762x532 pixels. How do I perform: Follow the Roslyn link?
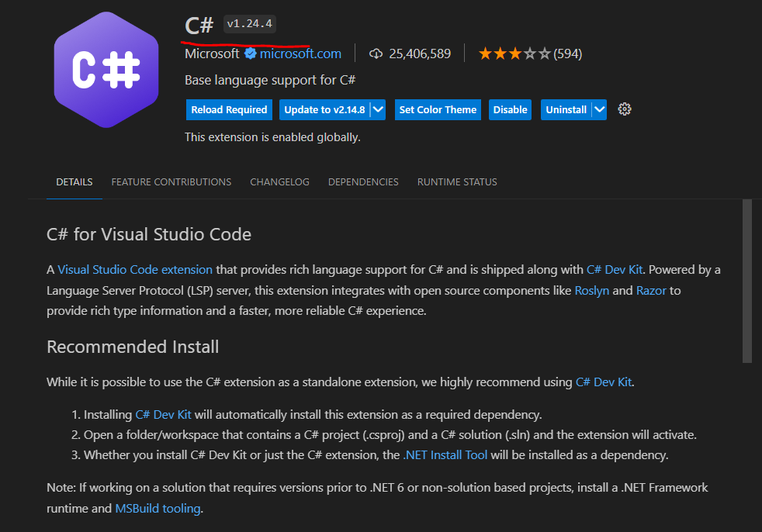(x=592, y=290)
